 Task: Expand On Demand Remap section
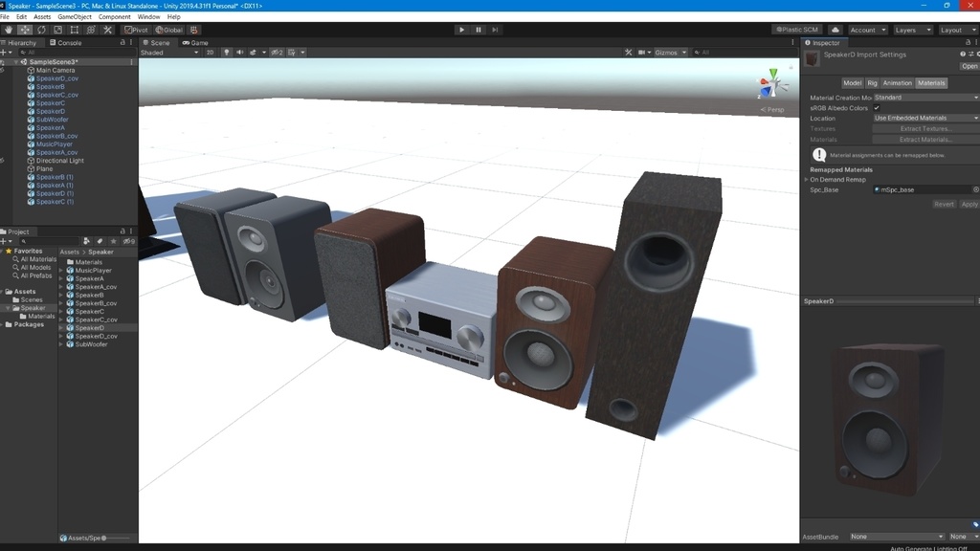(806, 180)
